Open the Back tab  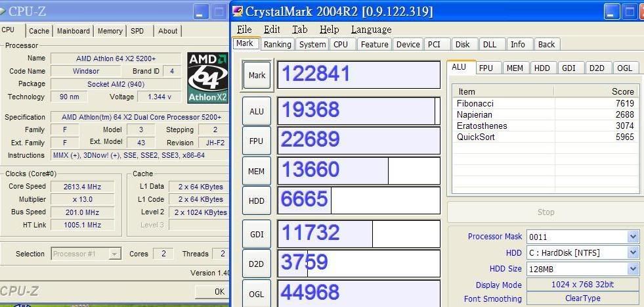(546, 45)
